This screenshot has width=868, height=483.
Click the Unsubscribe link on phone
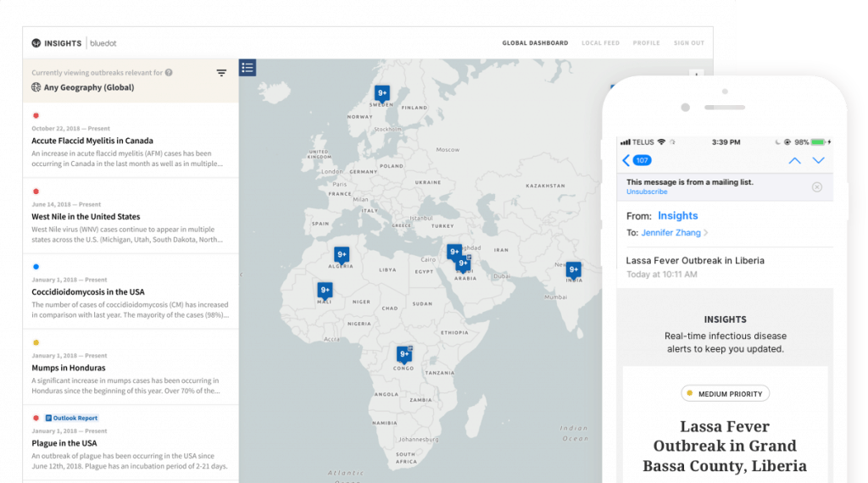[647, 192]
